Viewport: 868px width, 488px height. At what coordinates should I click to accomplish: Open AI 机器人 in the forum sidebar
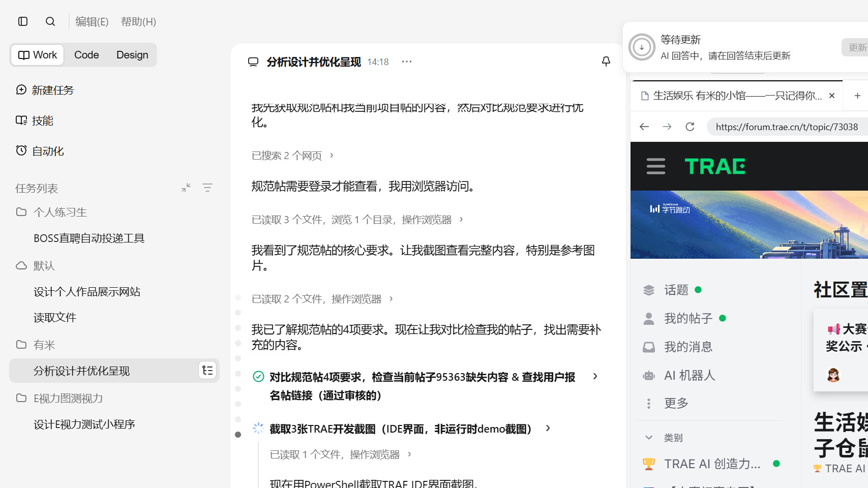click(x=679, y=375)
